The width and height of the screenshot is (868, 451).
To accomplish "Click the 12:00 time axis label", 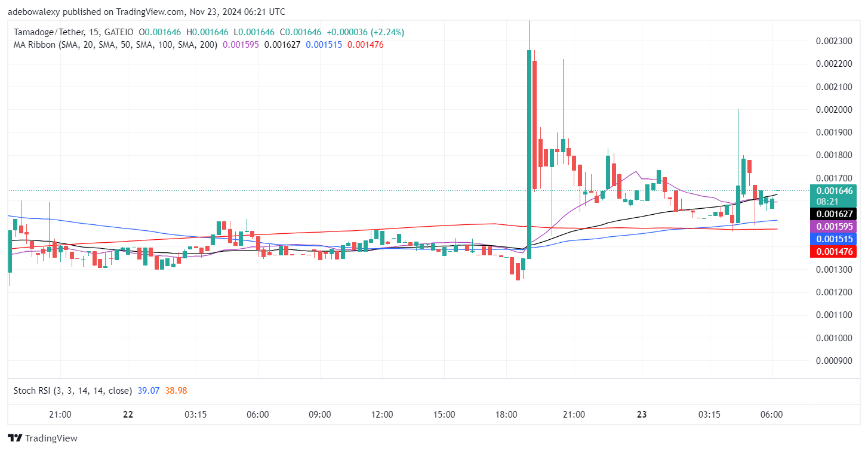I will [x=382, y=414].
